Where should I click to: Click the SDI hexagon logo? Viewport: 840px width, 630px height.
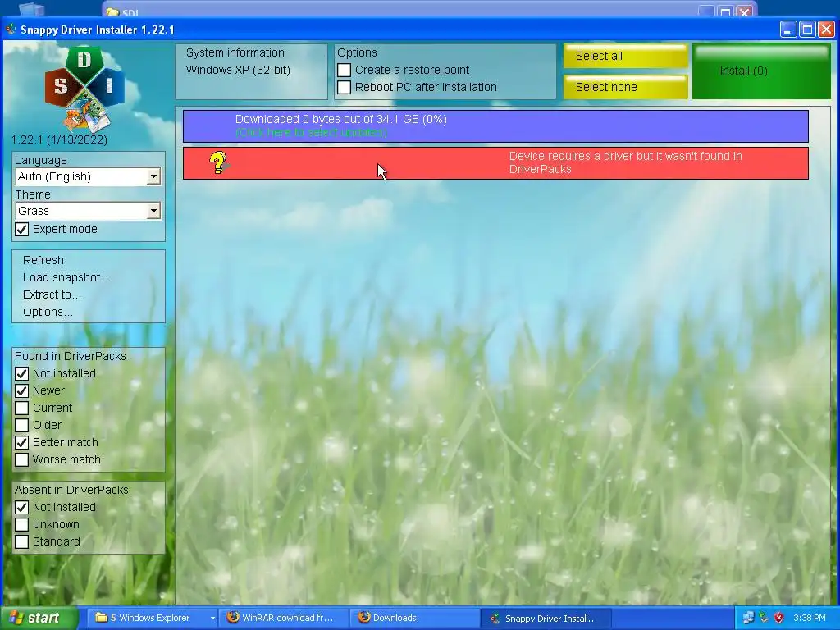click(84, 89)
